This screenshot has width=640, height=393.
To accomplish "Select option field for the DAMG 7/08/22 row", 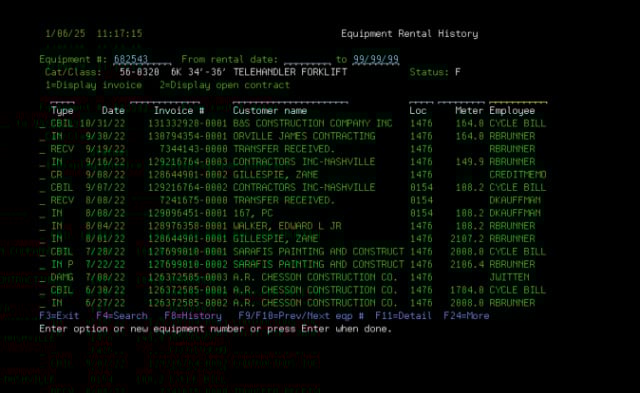I will click(42, 278).
